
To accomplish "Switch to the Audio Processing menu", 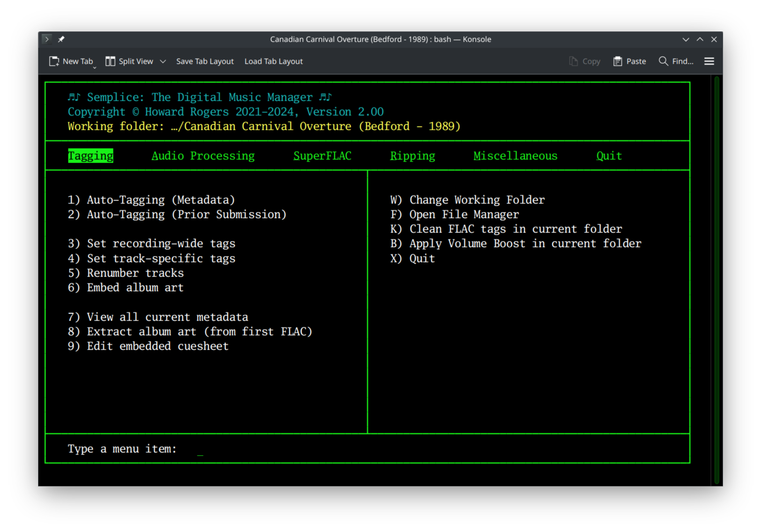I will point(203,156).
